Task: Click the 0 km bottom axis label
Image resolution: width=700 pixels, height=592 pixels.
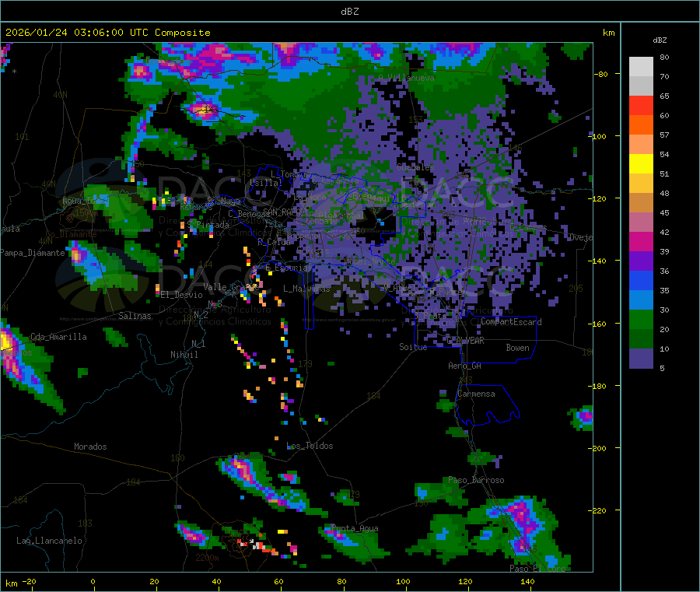Action: [x=93, y=581]
